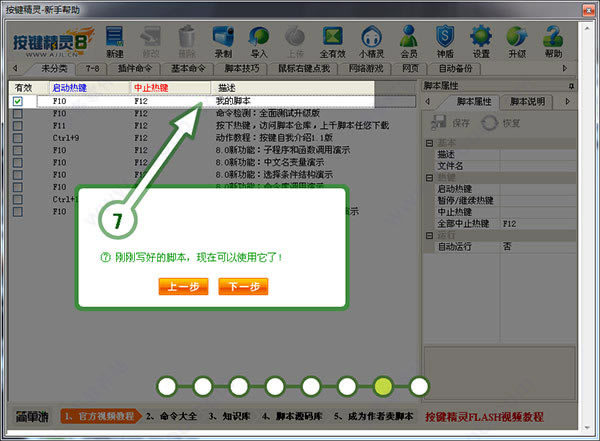The image size is (600, 441).
Task: Click the 上传 upload icon
Action: pyautogui.click(x=295, y=41)
